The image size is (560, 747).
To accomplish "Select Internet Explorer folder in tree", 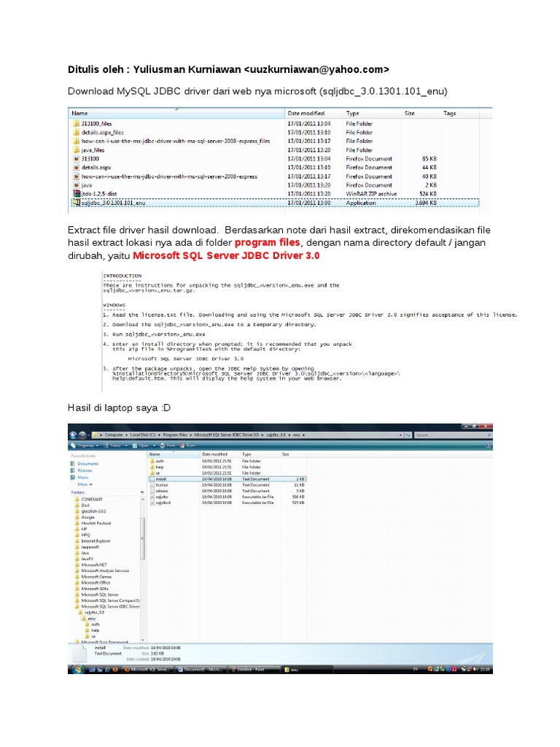I will pyautogui.click(x=93, y=541).
